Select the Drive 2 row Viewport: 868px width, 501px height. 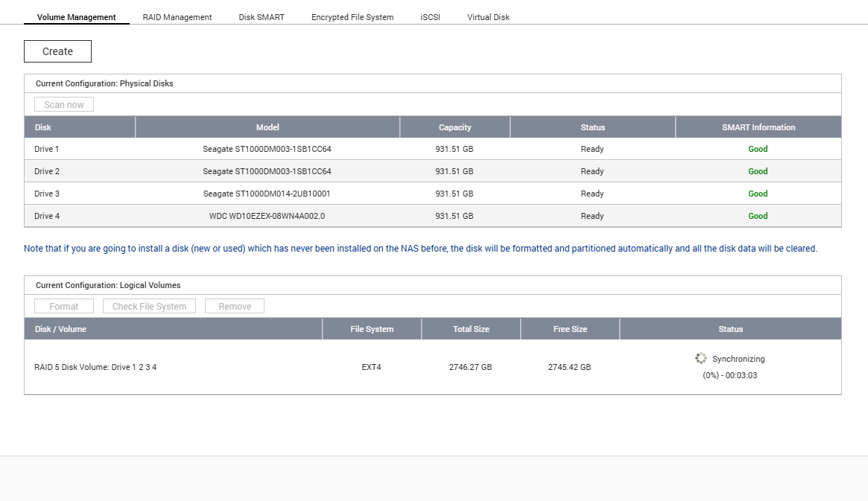[x=433, y=171]
